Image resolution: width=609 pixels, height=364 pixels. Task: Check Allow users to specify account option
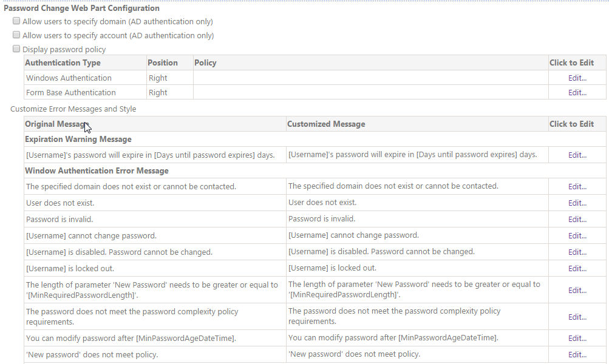coord(16,35)
